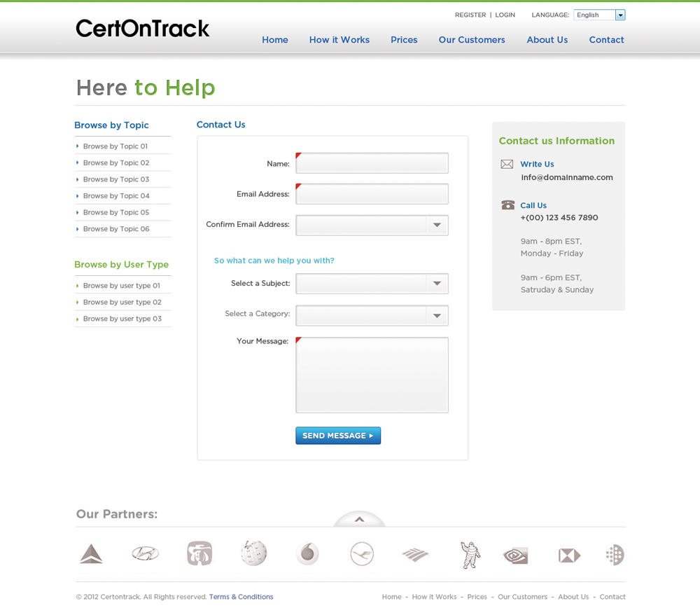Click the triangular mountain partner logo
Image resolution: width=700 pixels, height=615 pixels.
pyautogui.click(x=91, y=554)
